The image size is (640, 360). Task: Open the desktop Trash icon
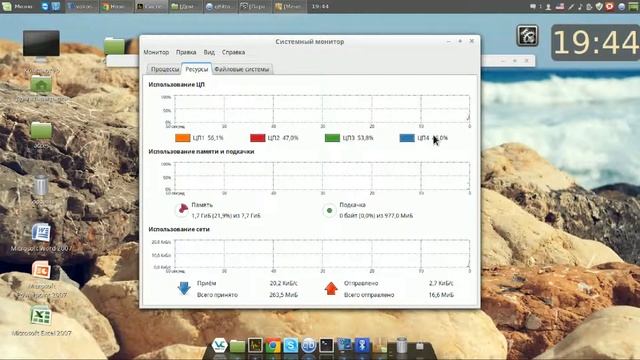point(41,186)
